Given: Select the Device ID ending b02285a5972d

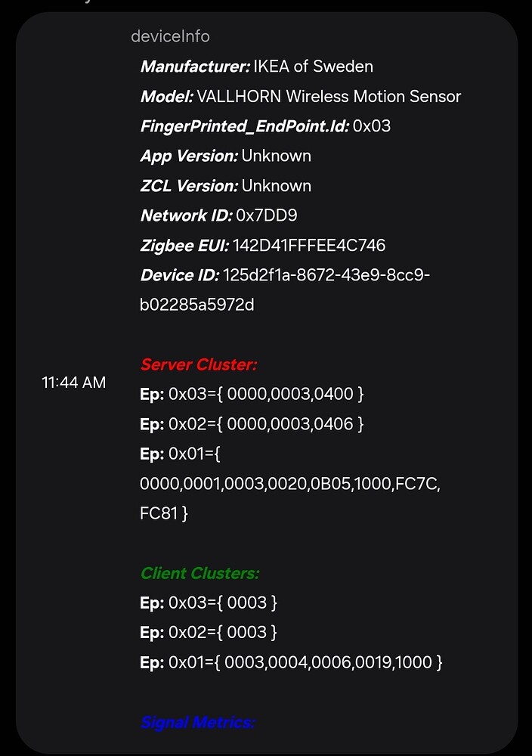Looking at the screenshot, I should (x=197, y=305).
